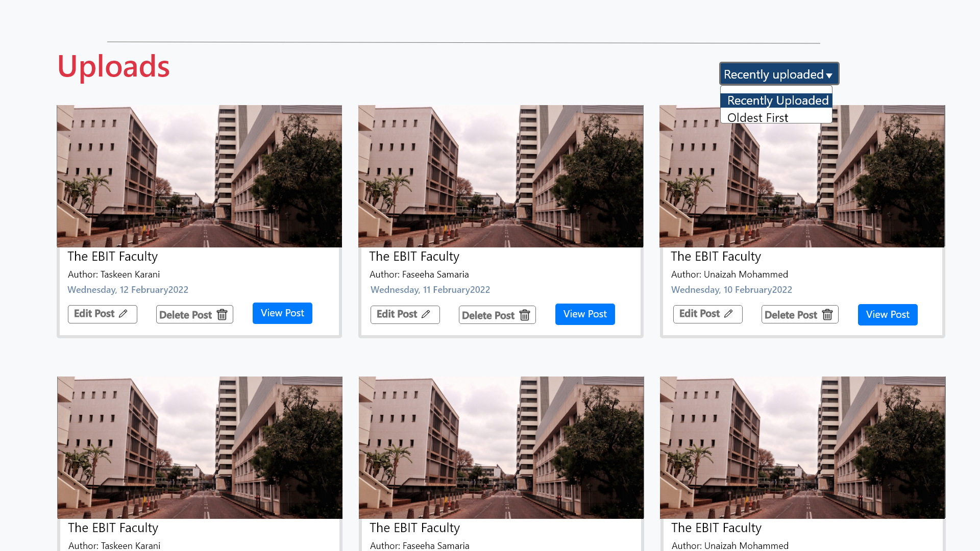View Post by Faseeha Samaria 11 February
Viewport: 980px width, 551px height.
[585, 314]
